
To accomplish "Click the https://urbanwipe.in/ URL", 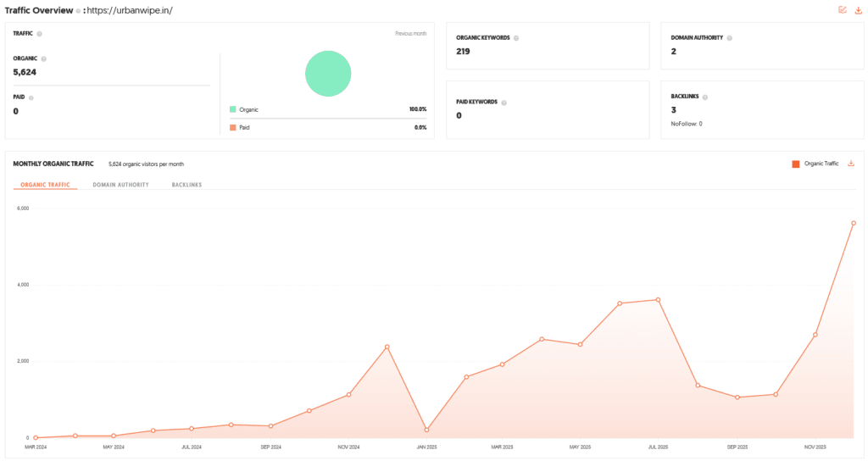I will tap(130, 10).
